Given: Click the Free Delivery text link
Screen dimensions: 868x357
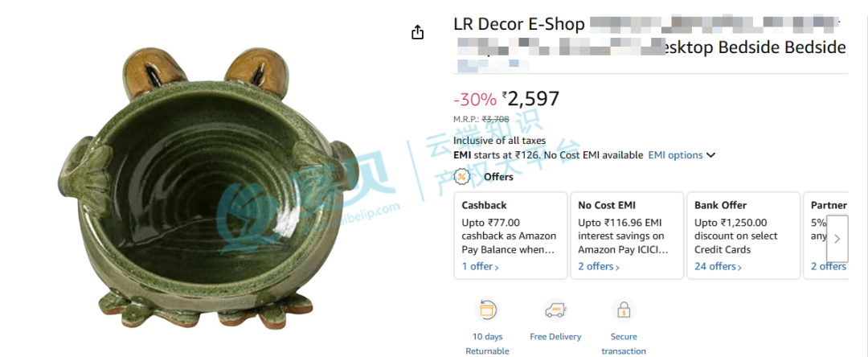Looking at the screenshot, I should (x=555, y=337).
